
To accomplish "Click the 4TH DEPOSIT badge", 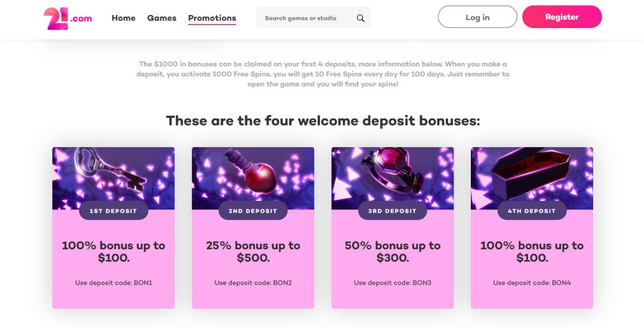I will 532,210.
